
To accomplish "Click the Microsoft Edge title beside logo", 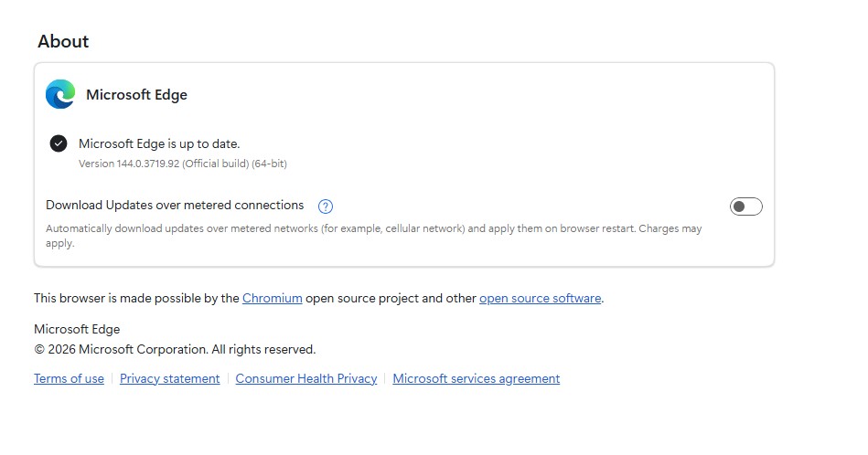I will 136,95.
